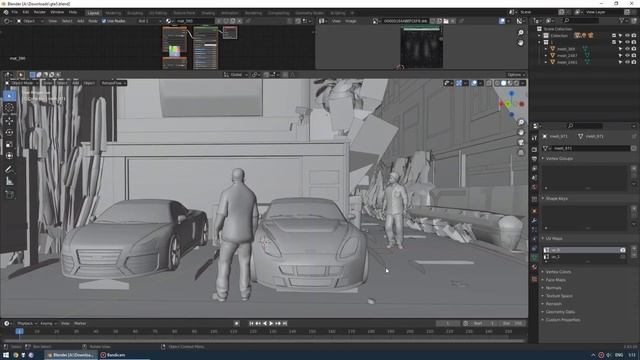The height and width of the screenshot is (360, 640).
Task: Select the Scale tool in viewport toolbar
Action: pyautogui.click(x=9, y=144)
